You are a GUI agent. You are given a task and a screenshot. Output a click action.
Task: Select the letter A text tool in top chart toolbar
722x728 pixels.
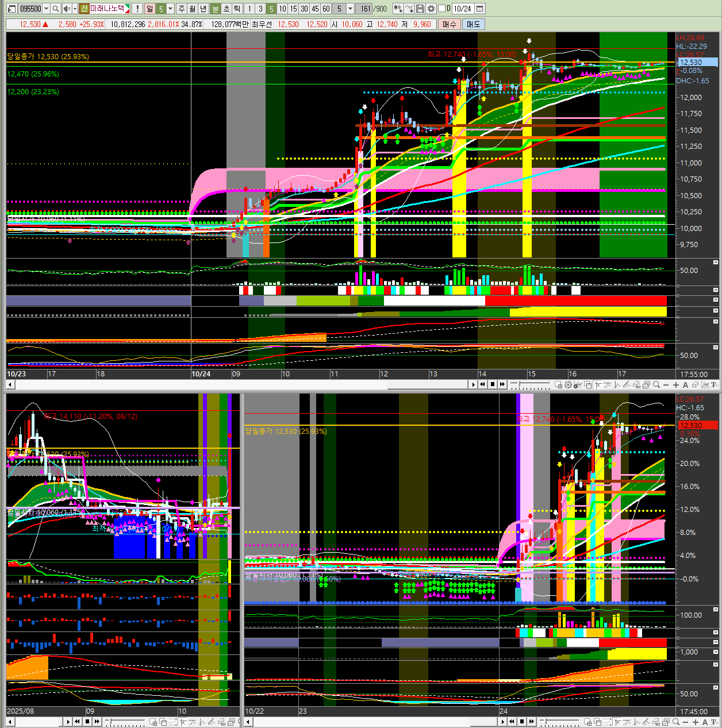tap(685, 385)
